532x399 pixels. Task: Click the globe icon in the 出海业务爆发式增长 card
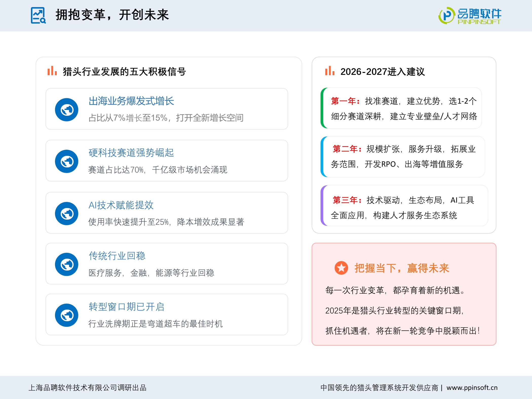click(67, 110)
